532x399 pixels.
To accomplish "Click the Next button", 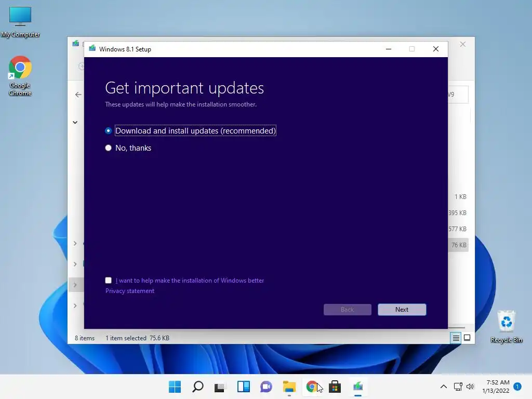I will click(402, 310).
